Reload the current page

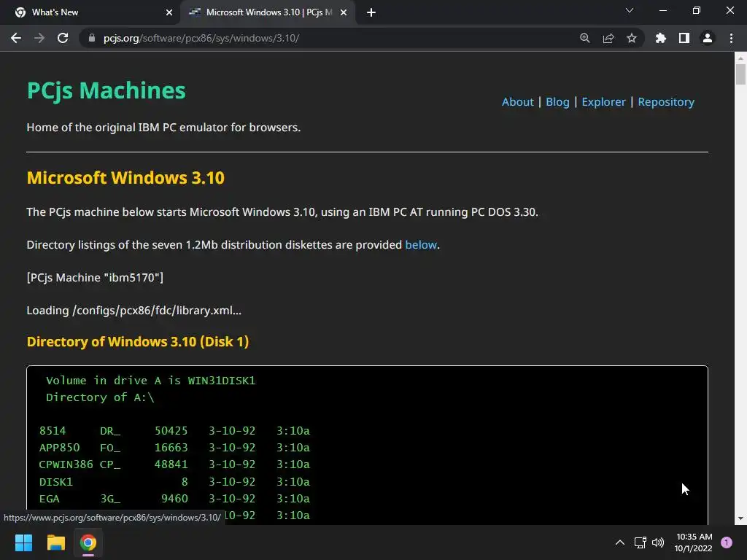click(x=63, y=38)
